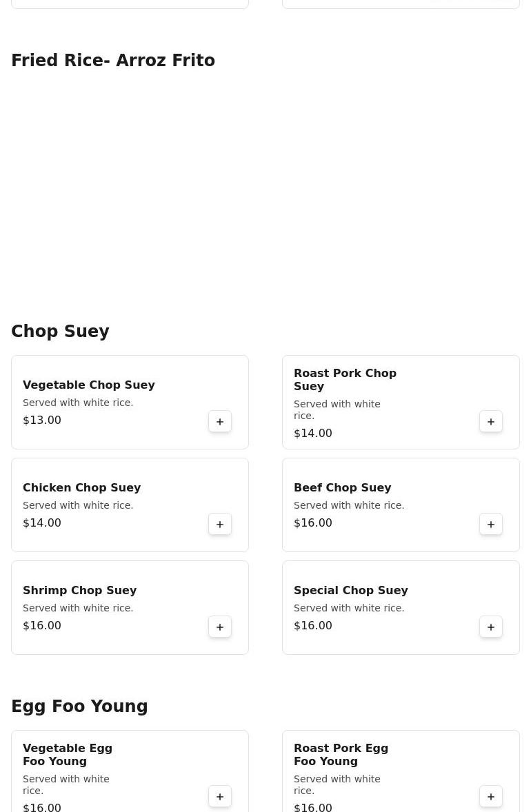The height and width of the screenshot is (812, 531).
Task: Add Vegetable Egg Foo Young with plus
Action: [220, 796]
